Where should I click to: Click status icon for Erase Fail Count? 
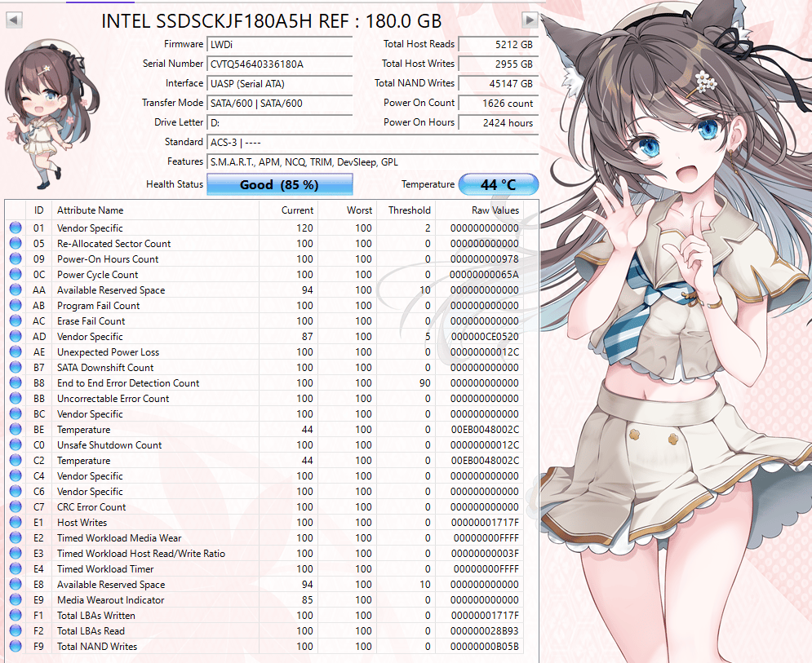pyautogui.click(x=16, y=320)
